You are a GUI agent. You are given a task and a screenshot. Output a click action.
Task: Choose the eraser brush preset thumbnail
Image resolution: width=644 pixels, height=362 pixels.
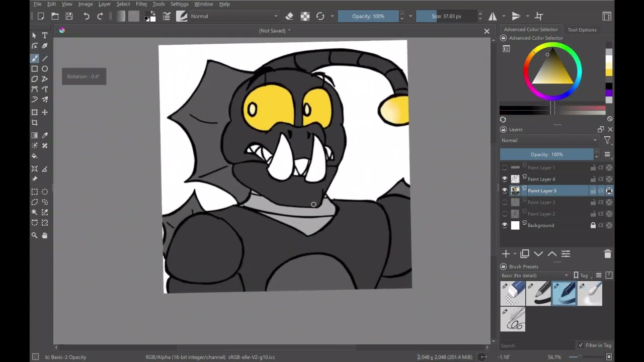coord(513,294)
